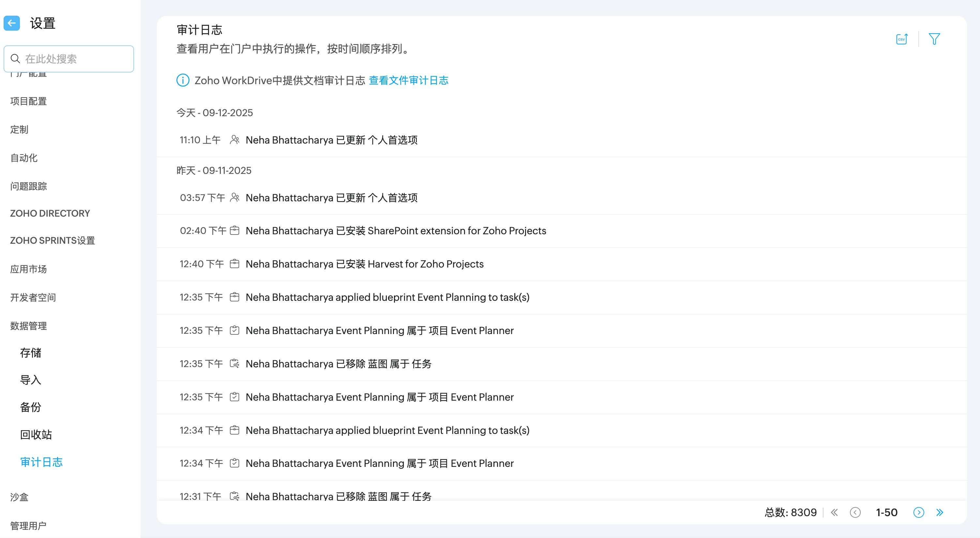This screenshot has width=980, height=538.
Task: Expand 项目配置 in sidebar
Action: click(28, 101)
